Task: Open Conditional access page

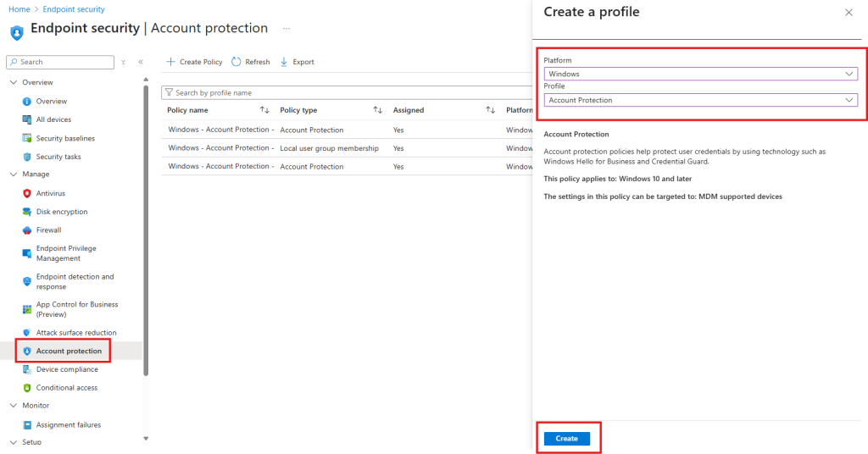Action: click(67, 388)
